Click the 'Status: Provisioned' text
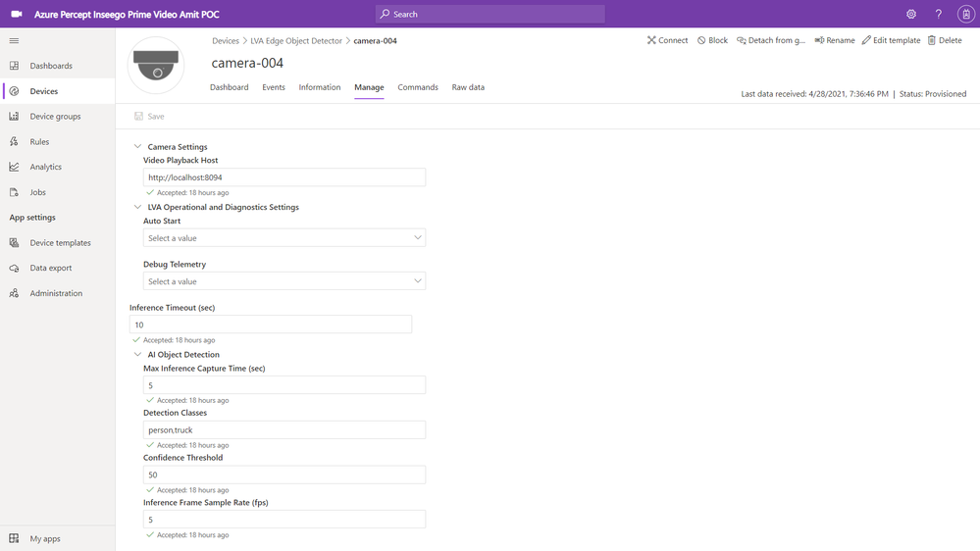The width and height of the screenshot is (980, 551). 933,94
